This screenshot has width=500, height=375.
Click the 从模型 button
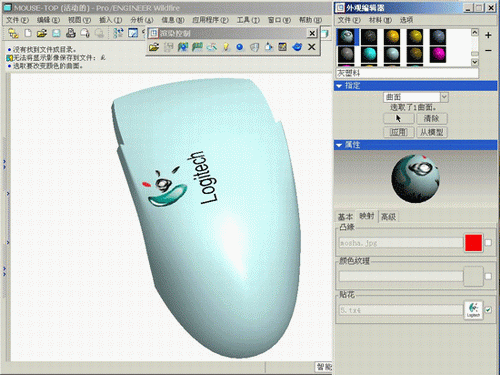432,132
